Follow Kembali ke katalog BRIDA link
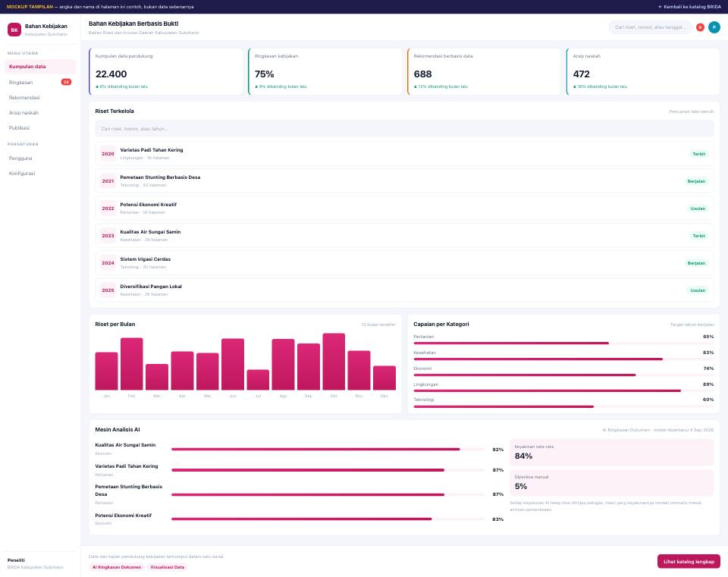This screenshot has height=577, width=728. pyautogui.click(x=689, y=7)
